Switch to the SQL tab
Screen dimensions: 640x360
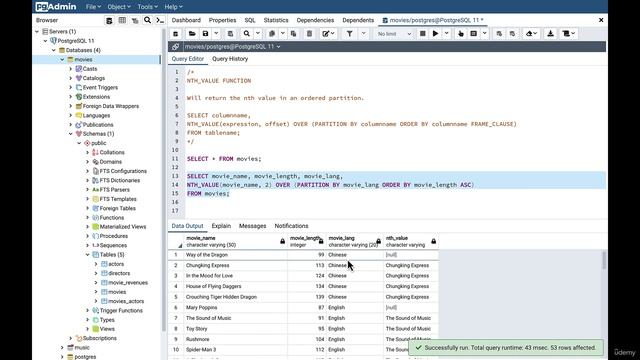tap(250, 20)
